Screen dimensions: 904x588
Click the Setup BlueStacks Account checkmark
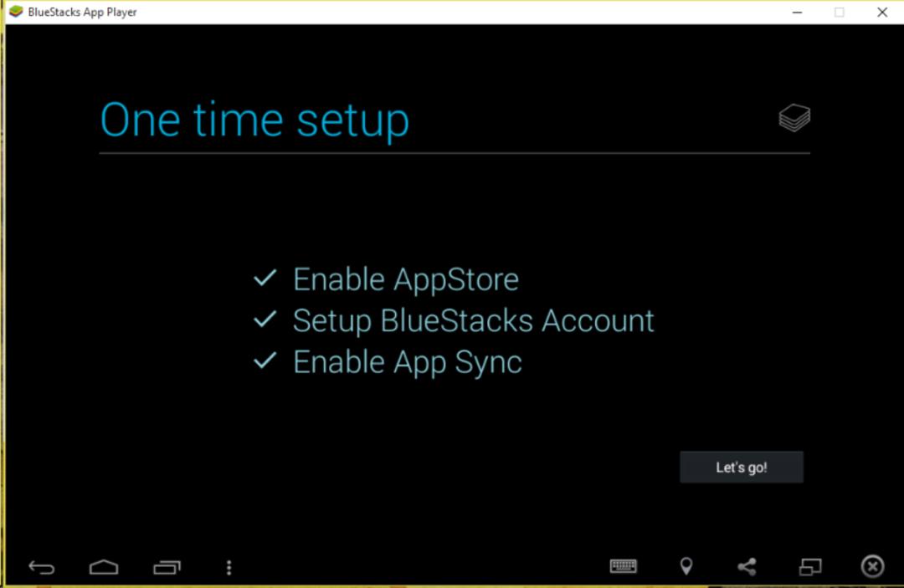[265, 320]
